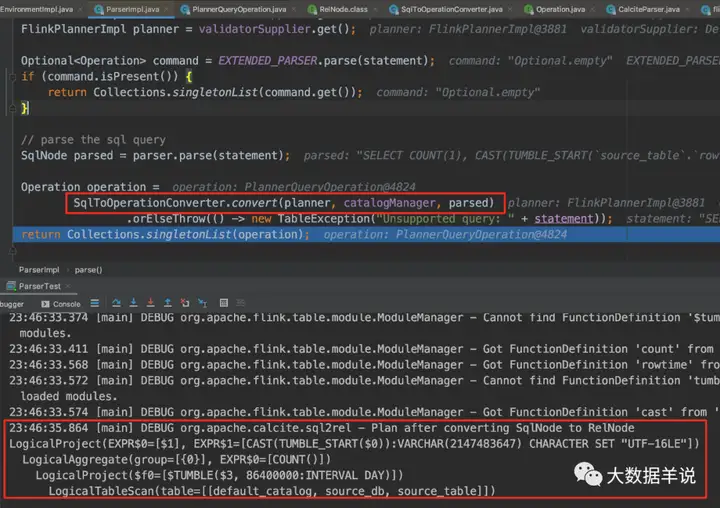Click Show Execution Point icon in debug toolbar

(95, 303)
